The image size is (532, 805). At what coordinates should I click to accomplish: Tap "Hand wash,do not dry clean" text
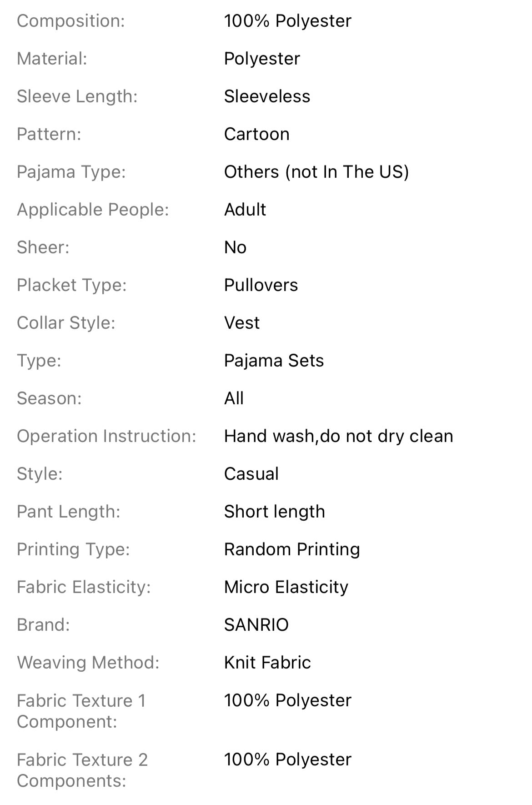(x=338, y=436)
